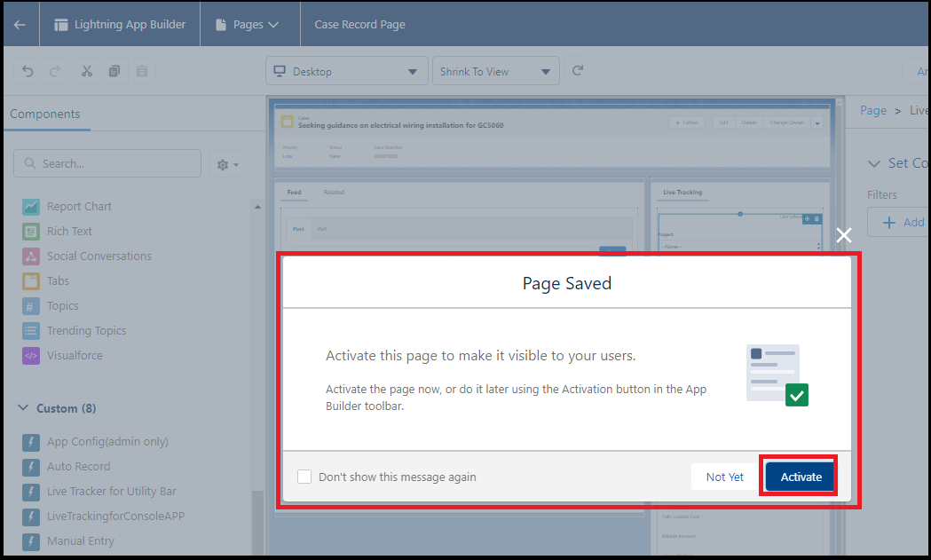Select the Components tab
The width and height of the screenshot is (931, 560).
45,114
